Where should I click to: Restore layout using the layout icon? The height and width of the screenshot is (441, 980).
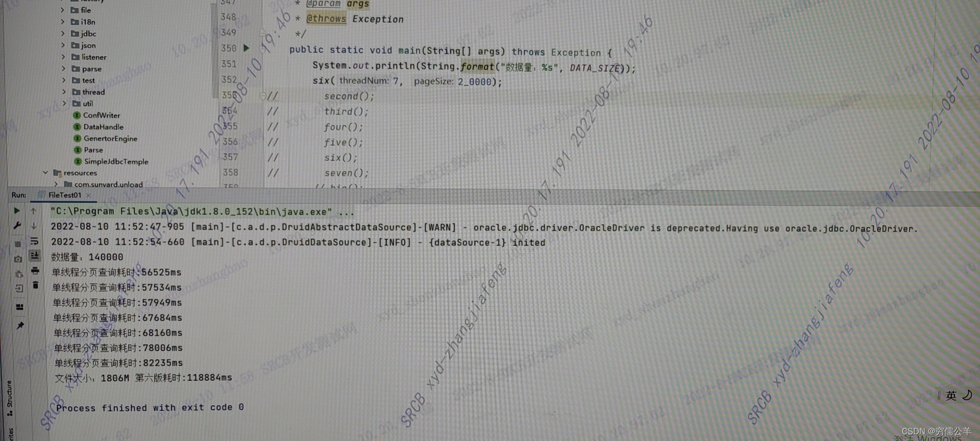click(x=19, y=307)
